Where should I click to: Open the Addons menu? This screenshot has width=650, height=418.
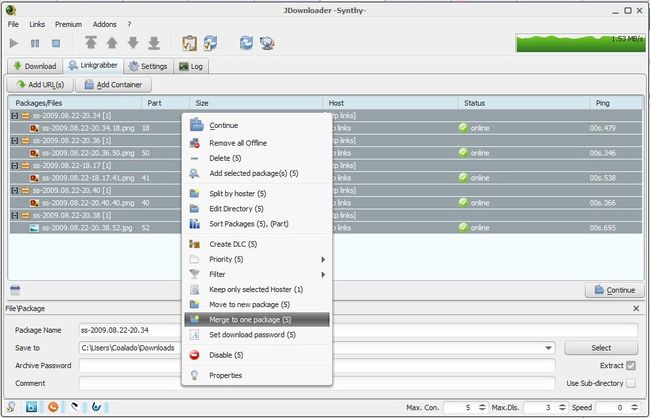click(104, 24)
